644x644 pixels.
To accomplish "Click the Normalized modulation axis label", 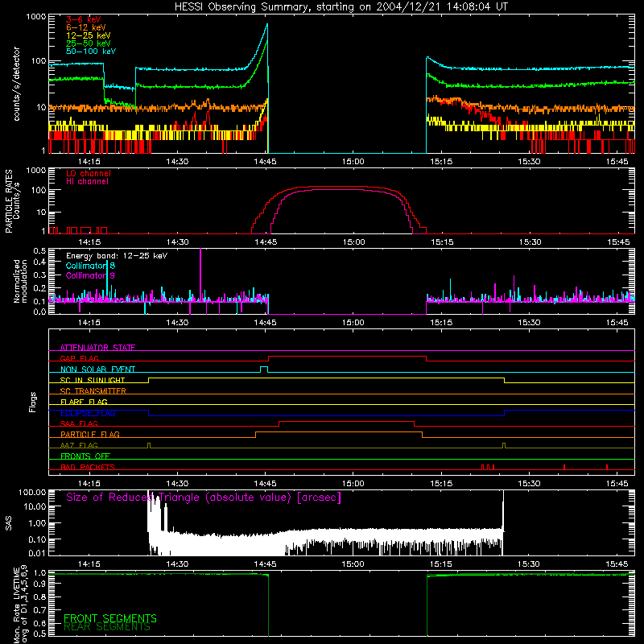I will (x=21, y=281).
